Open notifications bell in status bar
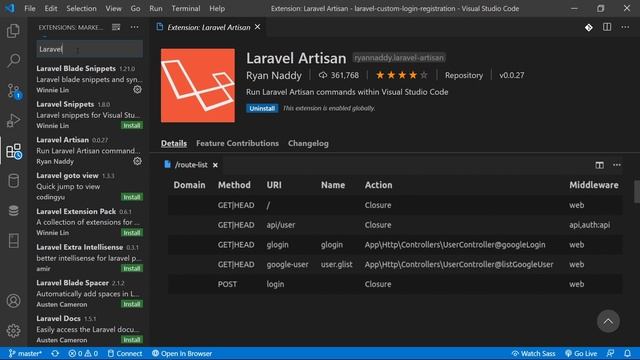The image size is (640, 360). [x=627, y=353]
